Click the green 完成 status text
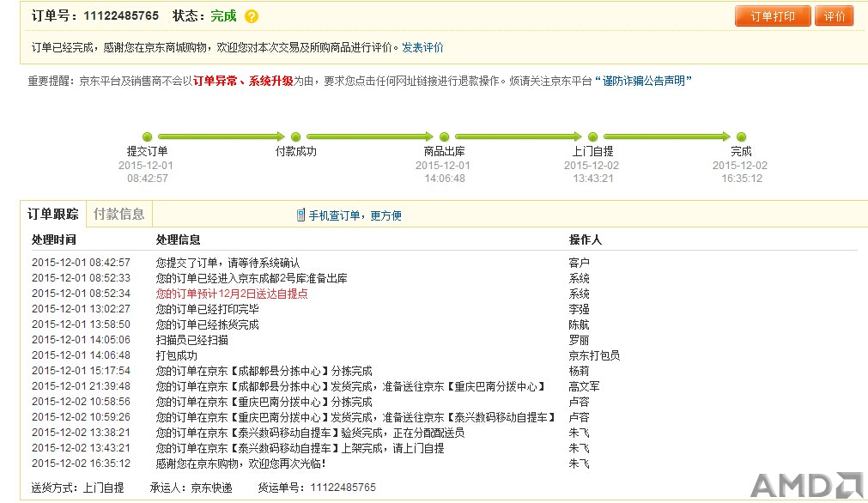868x503 pixels. (223, 15)
